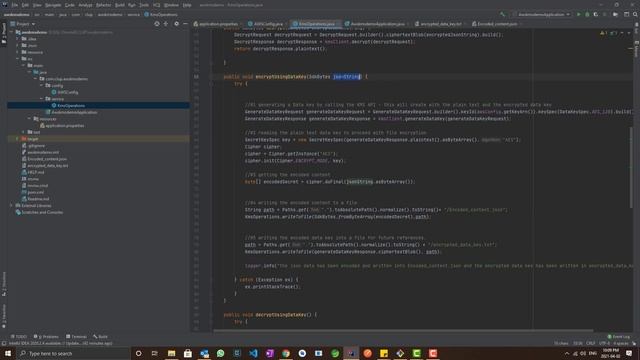Run with coverage icon
Image resolution: width=640 pixels, height=360 pixels.
point(596,14)
